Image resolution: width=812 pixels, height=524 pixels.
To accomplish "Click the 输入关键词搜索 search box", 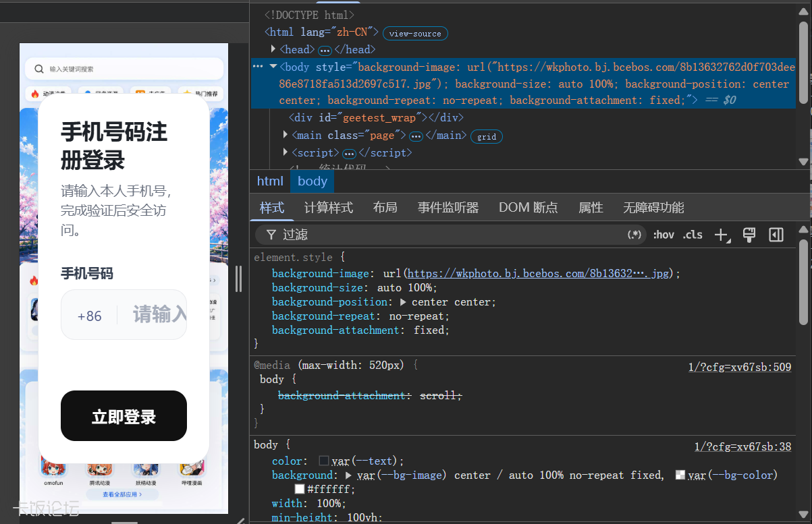I will click(124, 69).
